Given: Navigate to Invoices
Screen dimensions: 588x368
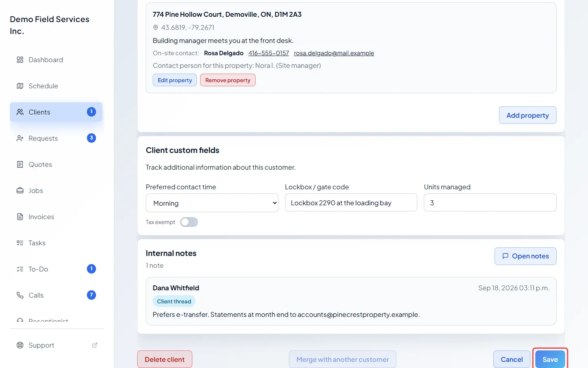Looking at the screenshot, I should [56, 217].
